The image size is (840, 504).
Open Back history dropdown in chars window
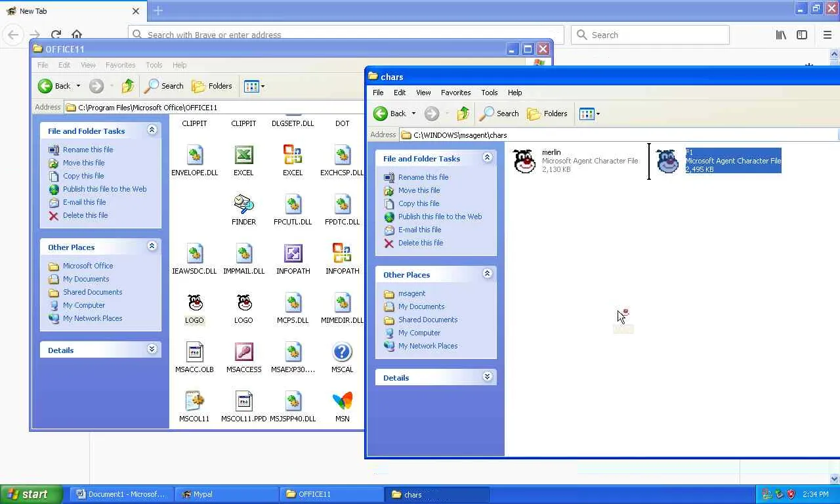click(x=413, y=114)
